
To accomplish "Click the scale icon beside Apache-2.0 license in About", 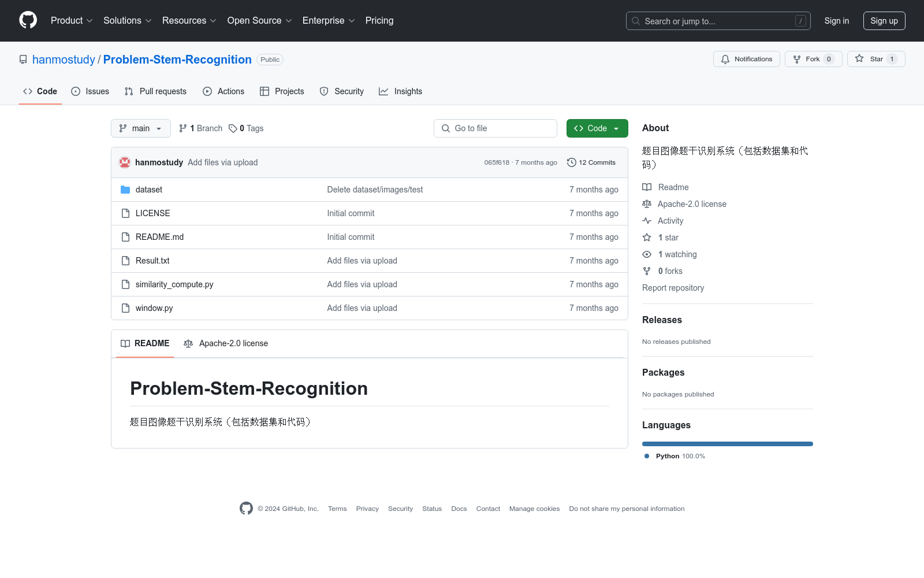I will [x=647, y=204].
